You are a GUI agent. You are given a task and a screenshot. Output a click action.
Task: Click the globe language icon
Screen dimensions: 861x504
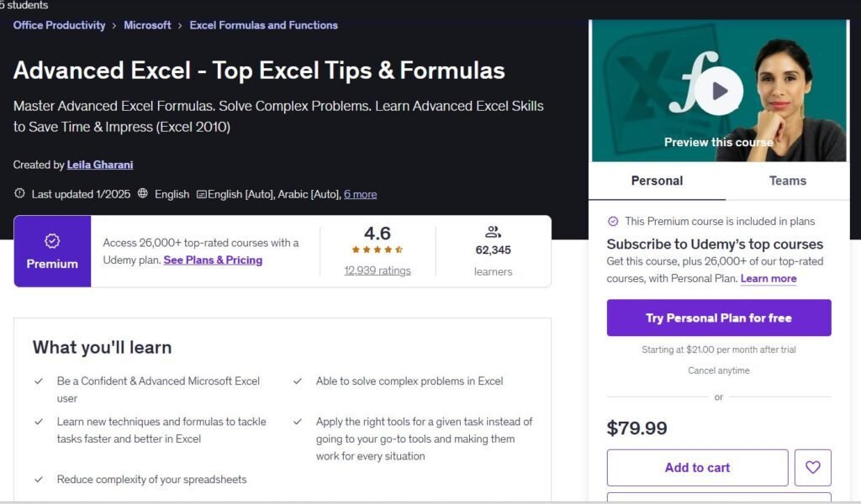click(143, 194)
